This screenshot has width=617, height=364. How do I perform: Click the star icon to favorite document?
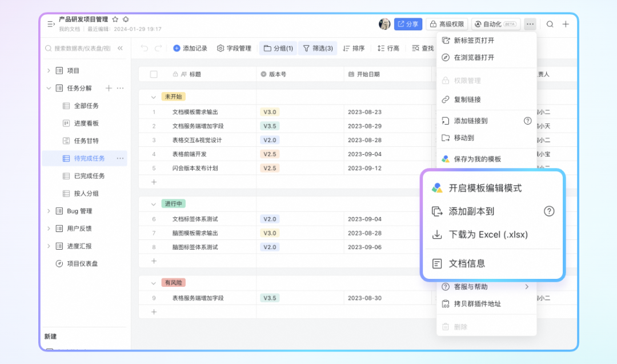click(x=115, y=19)
